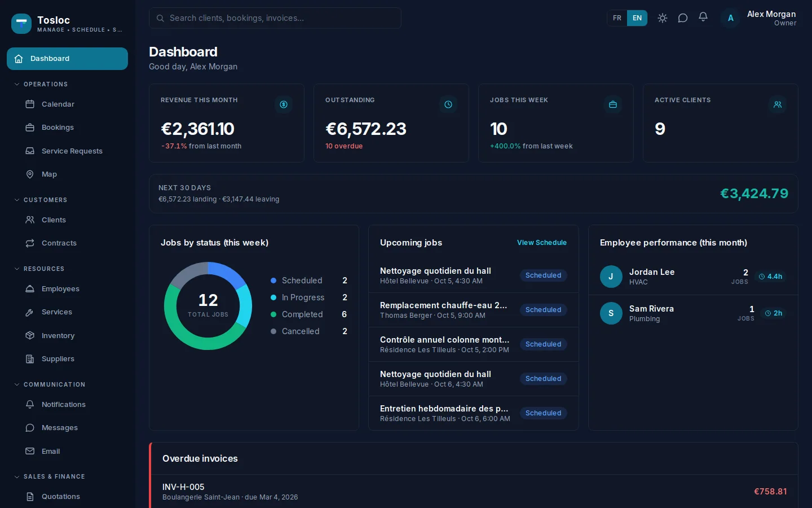This screenshot has height=508, width=812.
Task: Toggle the light/dark theme sun icon
Action: pos(663,18)
